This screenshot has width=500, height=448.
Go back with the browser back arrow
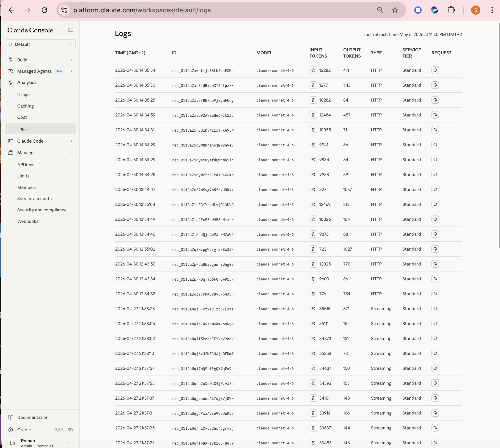coord(11,10)
